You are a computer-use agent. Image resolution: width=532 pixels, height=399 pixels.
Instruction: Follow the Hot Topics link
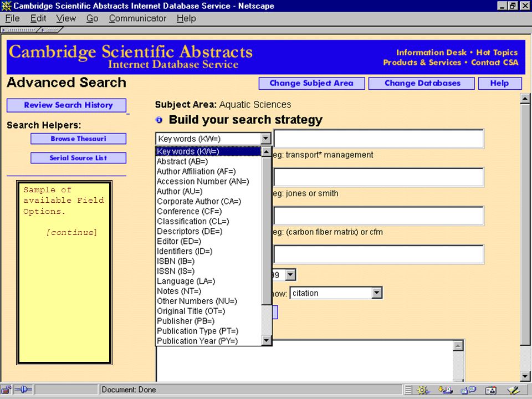coord(497,53)
